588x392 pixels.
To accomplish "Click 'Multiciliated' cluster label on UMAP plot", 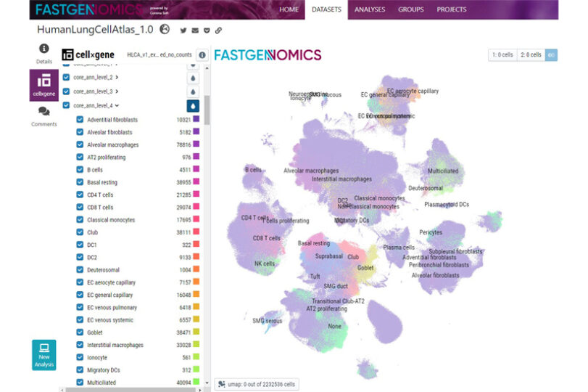I will coord(443,171).
